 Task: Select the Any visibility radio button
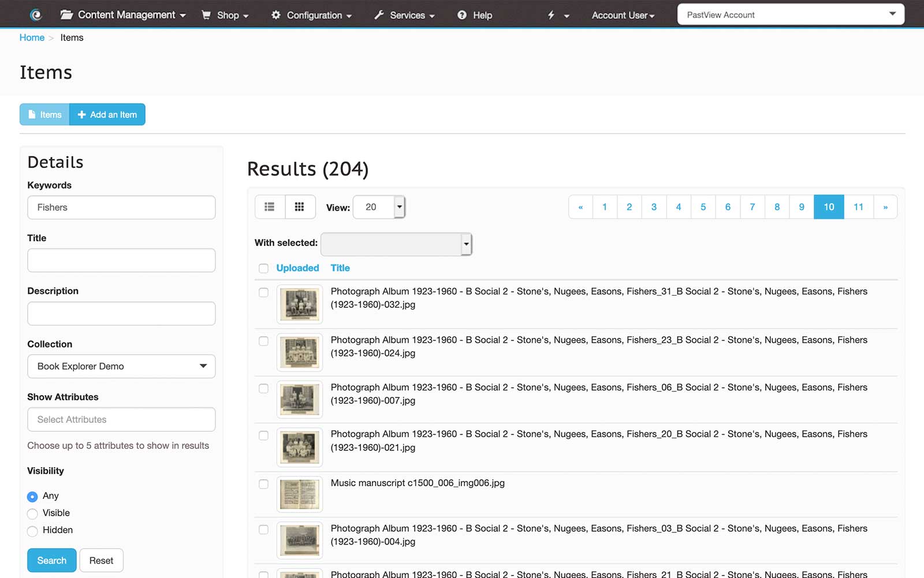(x=32, y=497)
